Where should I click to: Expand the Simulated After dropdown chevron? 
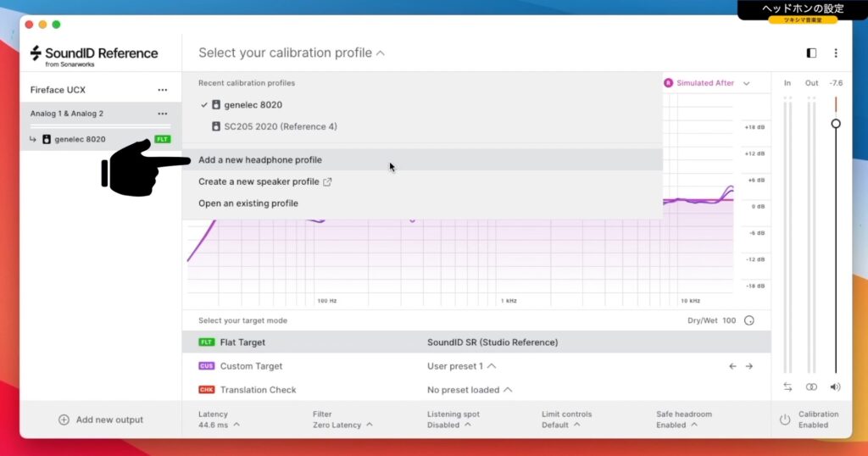click(746, 84)
